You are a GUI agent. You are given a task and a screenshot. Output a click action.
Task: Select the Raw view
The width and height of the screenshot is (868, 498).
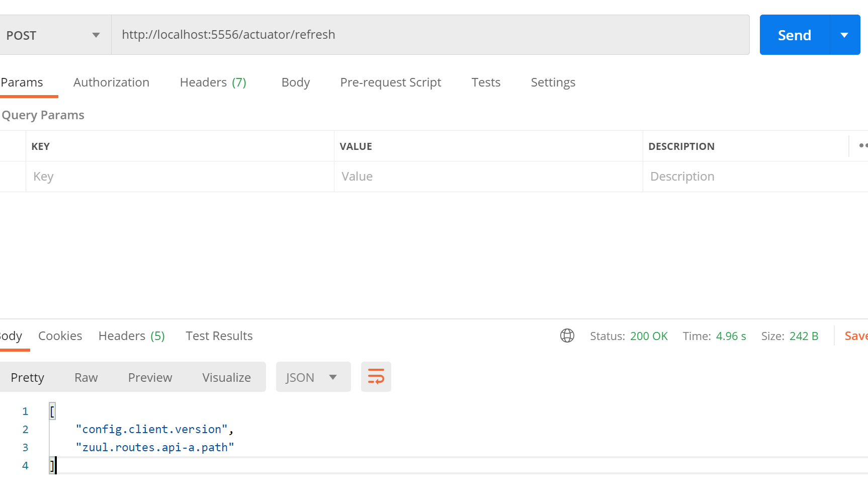[86, 377]
